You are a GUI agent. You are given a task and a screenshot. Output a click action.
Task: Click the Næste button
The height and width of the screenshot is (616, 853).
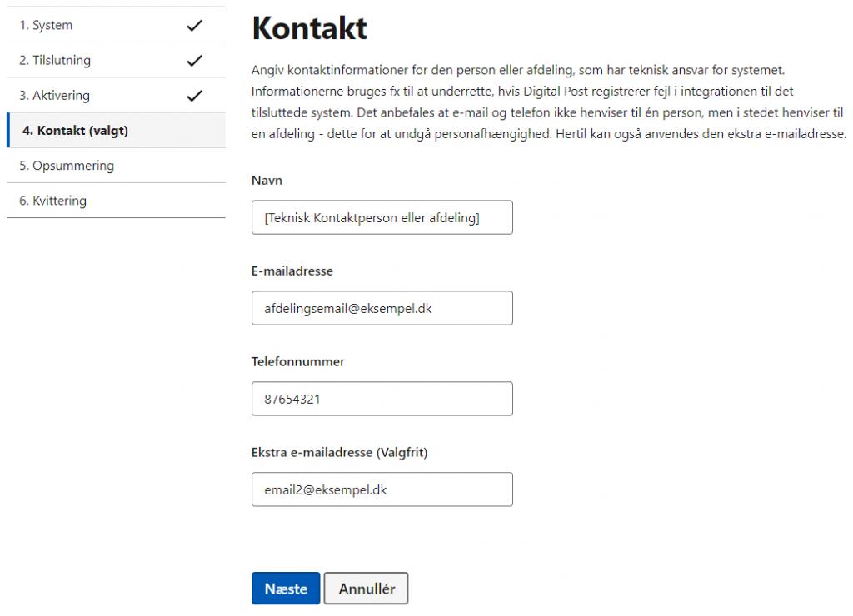(x=286, y=589)
